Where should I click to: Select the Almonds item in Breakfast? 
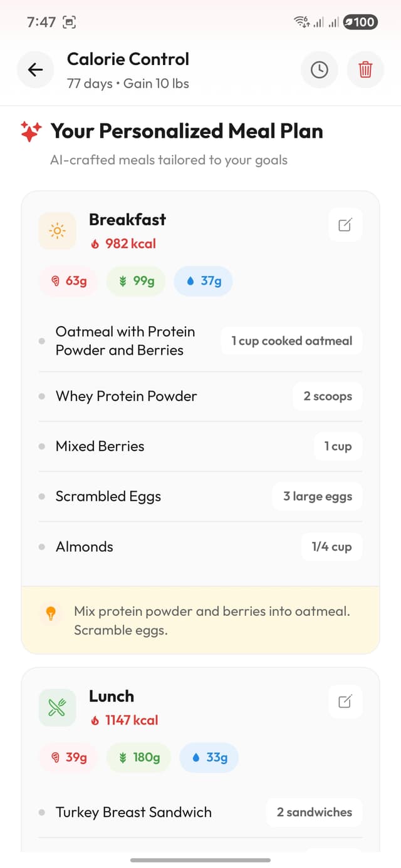pos(84,546)
